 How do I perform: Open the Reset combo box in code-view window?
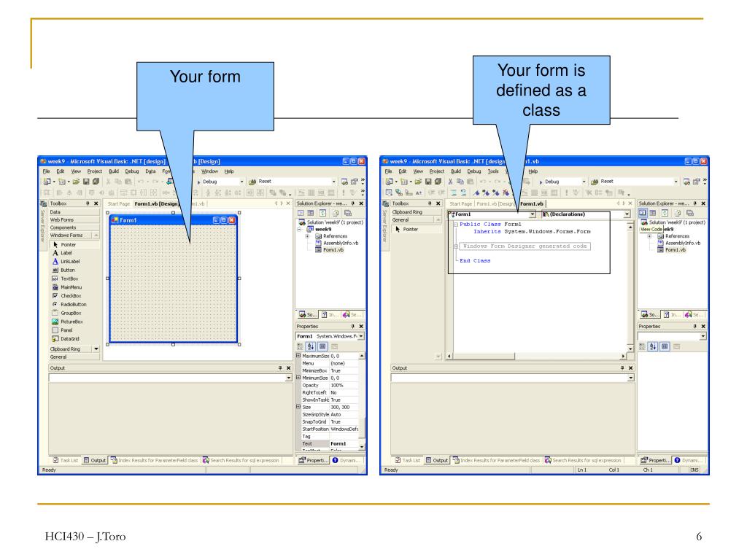[676, 182]
